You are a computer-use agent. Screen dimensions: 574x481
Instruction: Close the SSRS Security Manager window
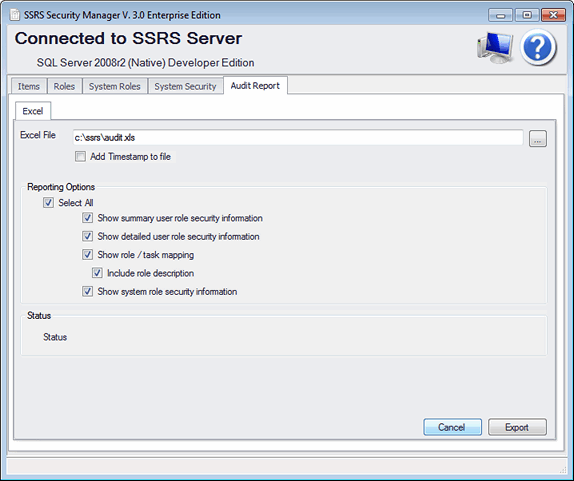[x=554, y=15]
